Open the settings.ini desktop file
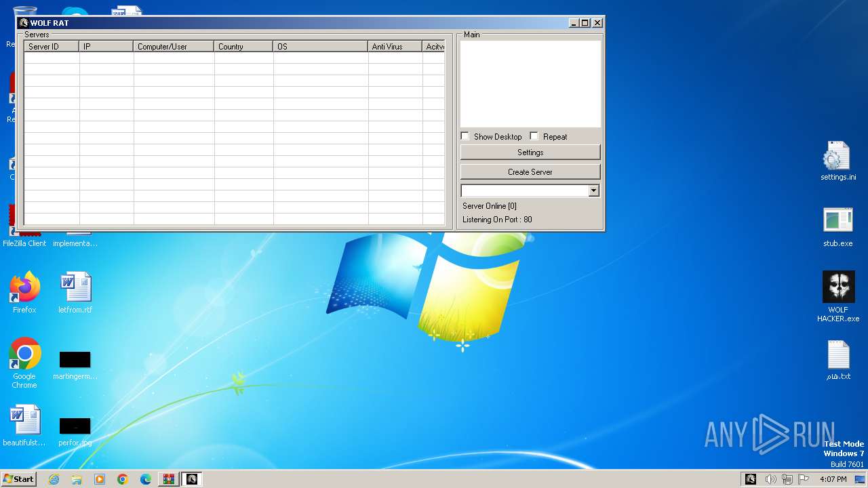 (x=837, y=161)
